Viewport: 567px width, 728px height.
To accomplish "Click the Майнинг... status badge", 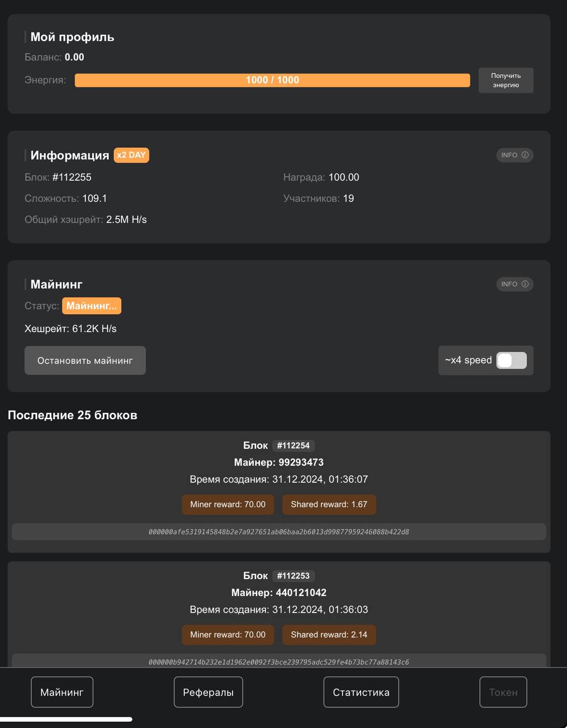I will click(92, 306).
